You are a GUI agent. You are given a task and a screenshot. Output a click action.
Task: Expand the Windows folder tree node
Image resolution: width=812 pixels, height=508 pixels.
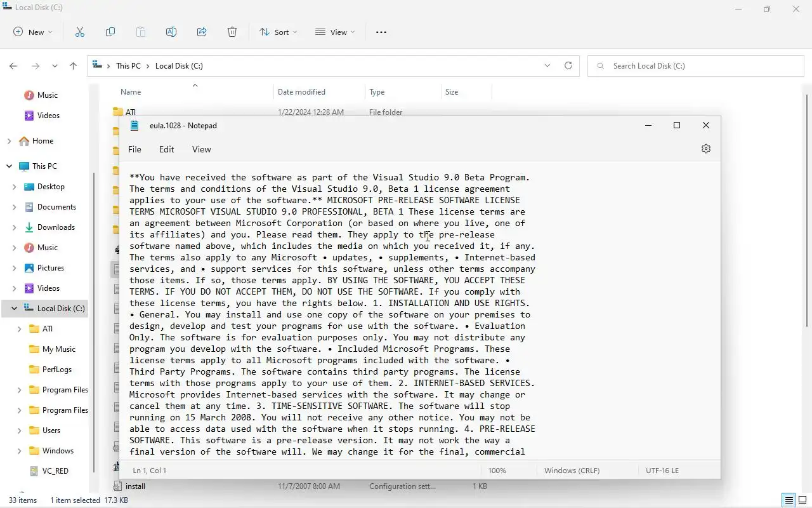19,451
